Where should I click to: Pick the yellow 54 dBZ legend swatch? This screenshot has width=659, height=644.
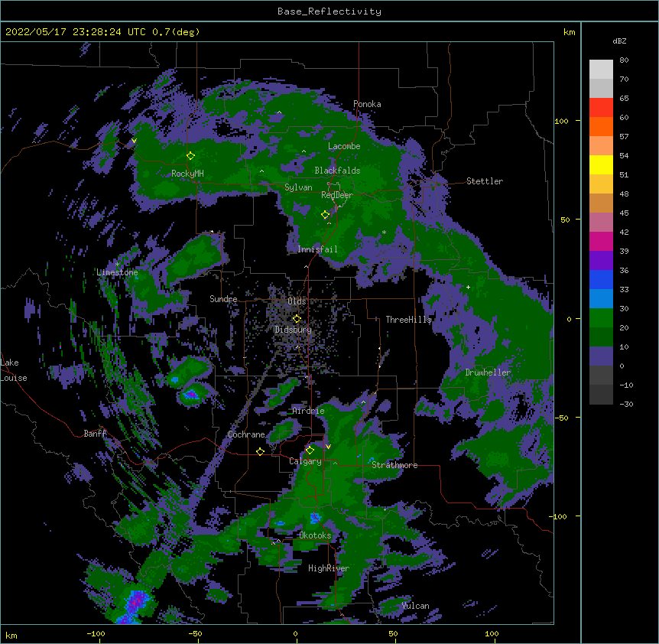(601, 164)
